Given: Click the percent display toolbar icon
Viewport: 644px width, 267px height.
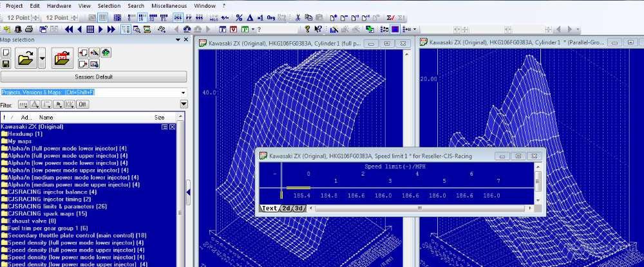Looking at the screenshot, I should pos(240,17).
